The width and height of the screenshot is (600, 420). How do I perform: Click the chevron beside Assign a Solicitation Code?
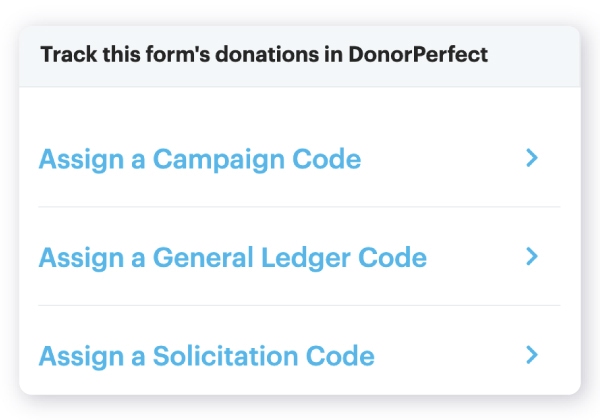[532, 355]
